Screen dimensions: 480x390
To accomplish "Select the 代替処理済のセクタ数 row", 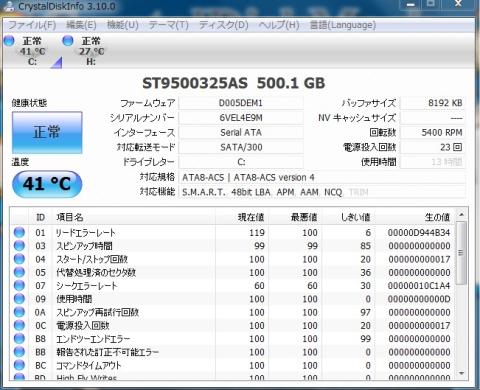I will 233,272.
